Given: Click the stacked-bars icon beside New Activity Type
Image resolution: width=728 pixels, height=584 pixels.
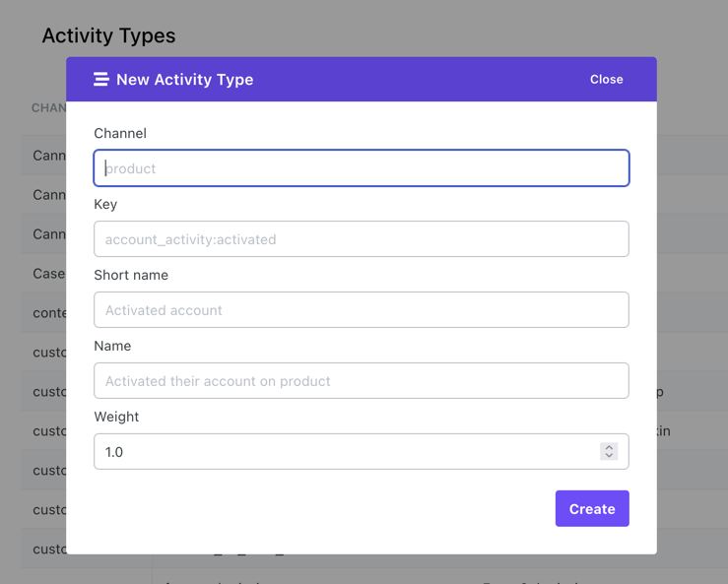Looking at the screenshot, I should [100, 80].
